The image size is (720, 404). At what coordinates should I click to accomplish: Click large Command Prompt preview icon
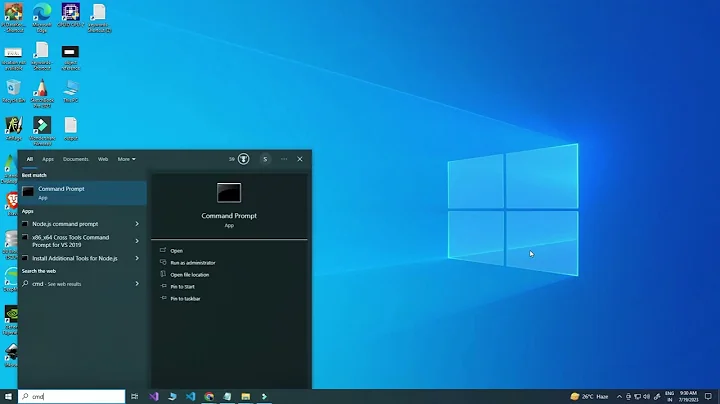[229, 193]
